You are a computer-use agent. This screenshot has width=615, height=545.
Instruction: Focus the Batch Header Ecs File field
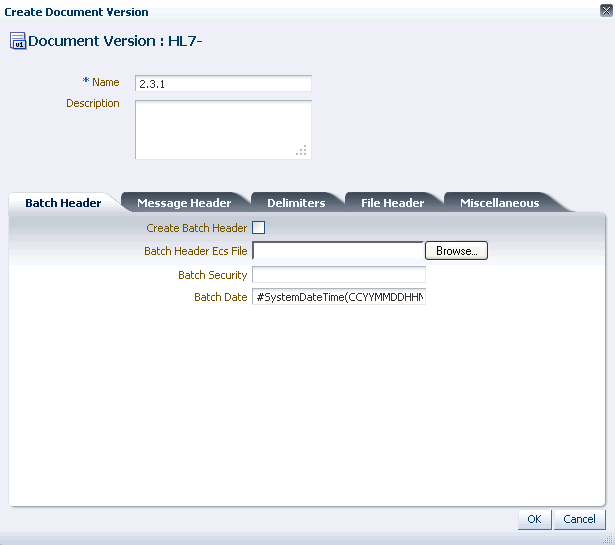tap(338, 251)
